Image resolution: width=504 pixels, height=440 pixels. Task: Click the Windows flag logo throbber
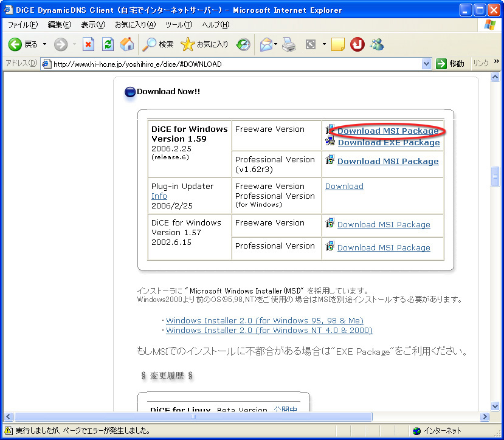[489, 25]
